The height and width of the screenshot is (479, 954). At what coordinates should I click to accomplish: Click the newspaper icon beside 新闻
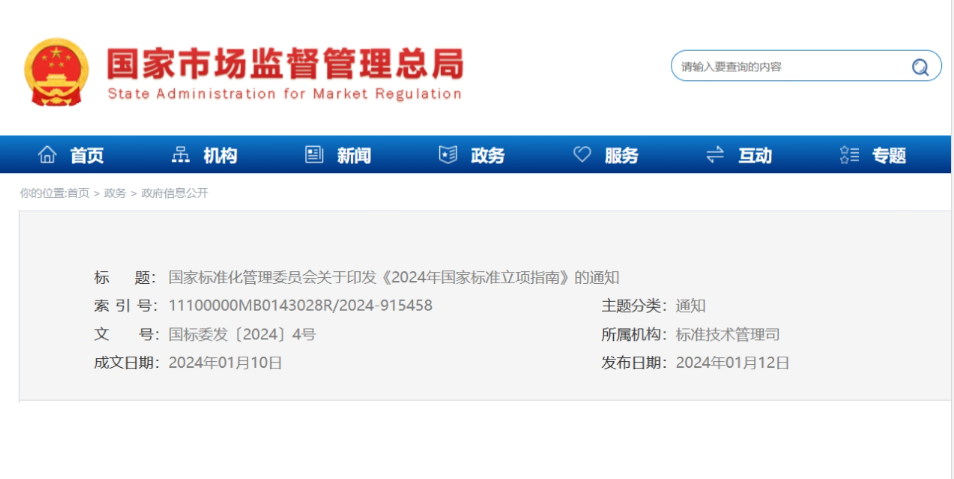(x=314, y=155)
